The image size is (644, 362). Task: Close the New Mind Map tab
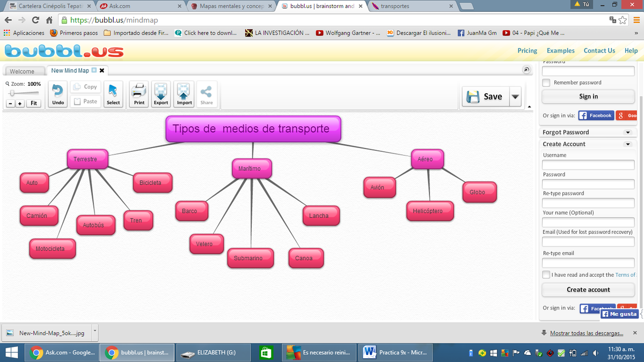click(x=102, y=70)
